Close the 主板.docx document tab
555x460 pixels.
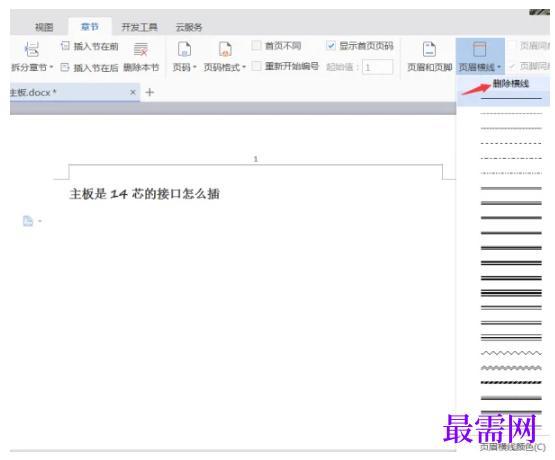tap(133, 92)
